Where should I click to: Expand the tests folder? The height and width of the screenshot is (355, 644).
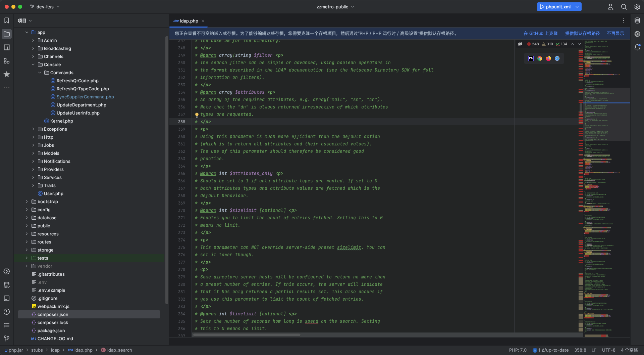(27, 258)
